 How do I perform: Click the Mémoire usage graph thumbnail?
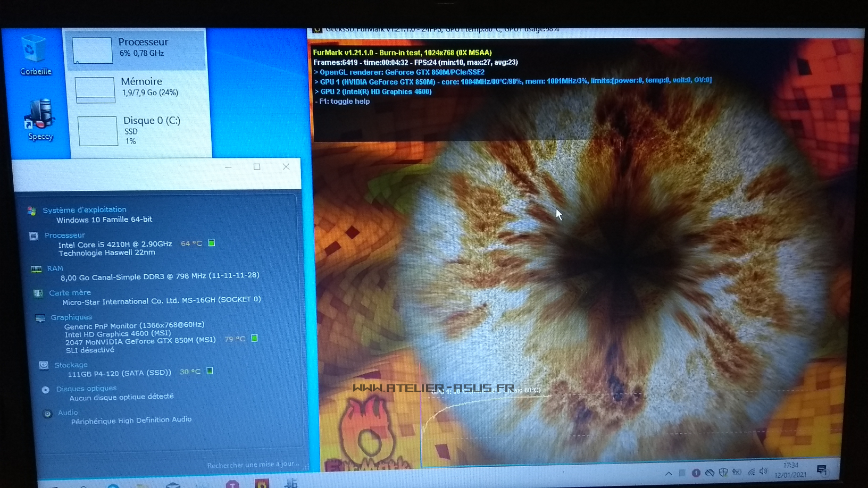pyautogui.click(x=95, y=90)
